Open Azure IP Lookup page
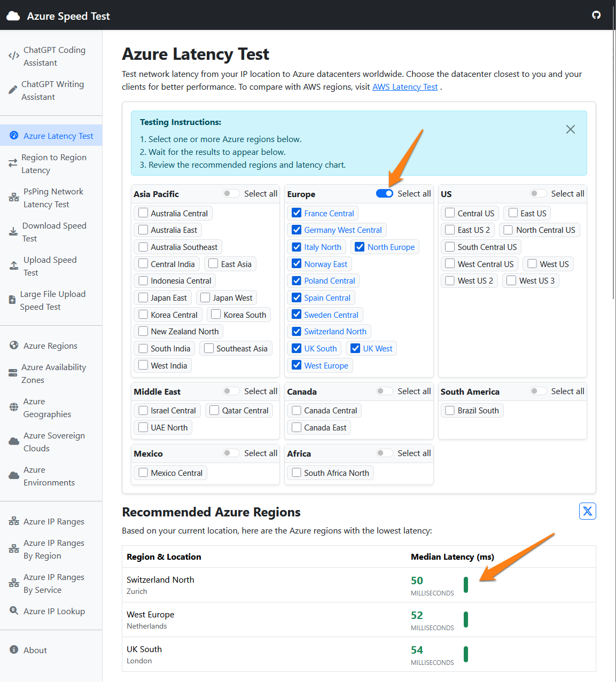 tap(51, 611)
